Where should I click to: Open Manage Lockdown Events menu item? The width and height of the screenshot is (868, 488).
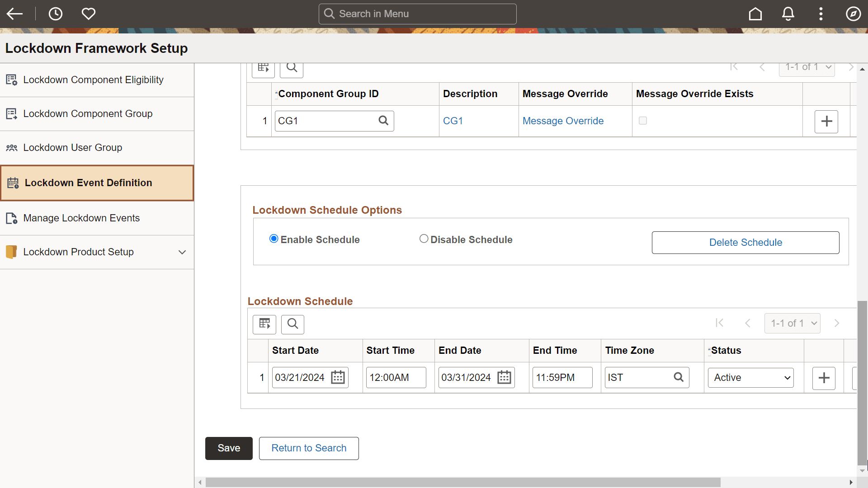tap(81, 218)
